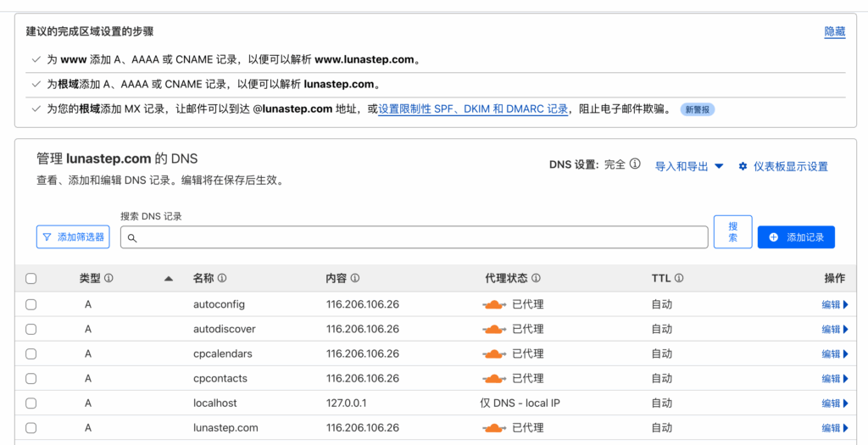Viewport: 868px width, 445px height.
Task: Click the name cell autodiscover
Action: click(x=224, y=330)
